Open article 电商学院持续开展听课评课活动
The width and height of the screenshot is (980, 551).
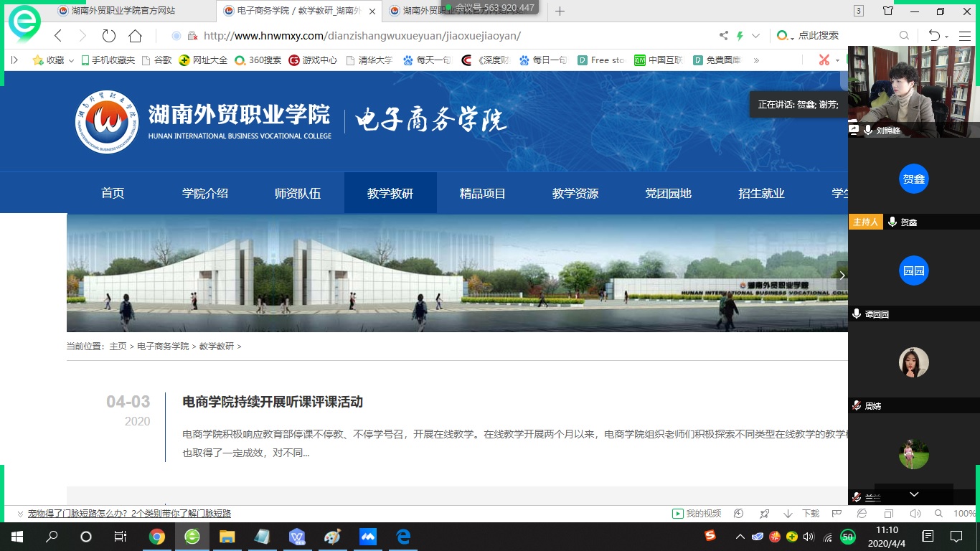273,402
